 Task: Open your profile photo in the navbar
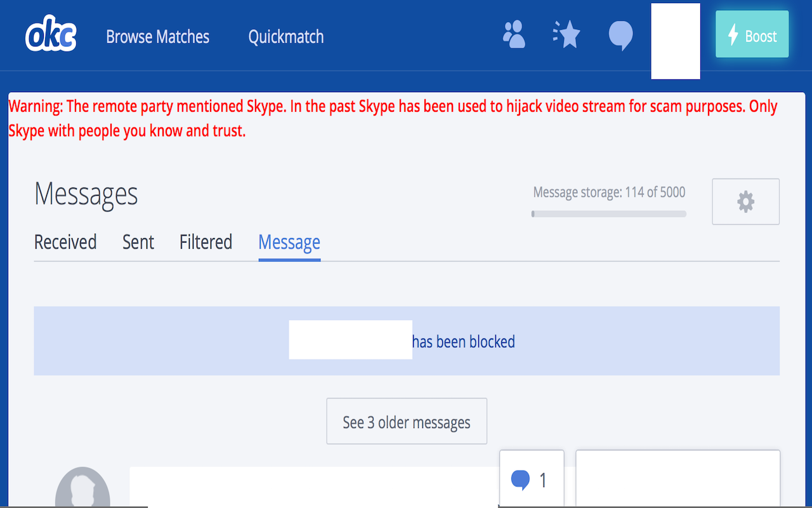pyautogui.click(x=675, y=41)
